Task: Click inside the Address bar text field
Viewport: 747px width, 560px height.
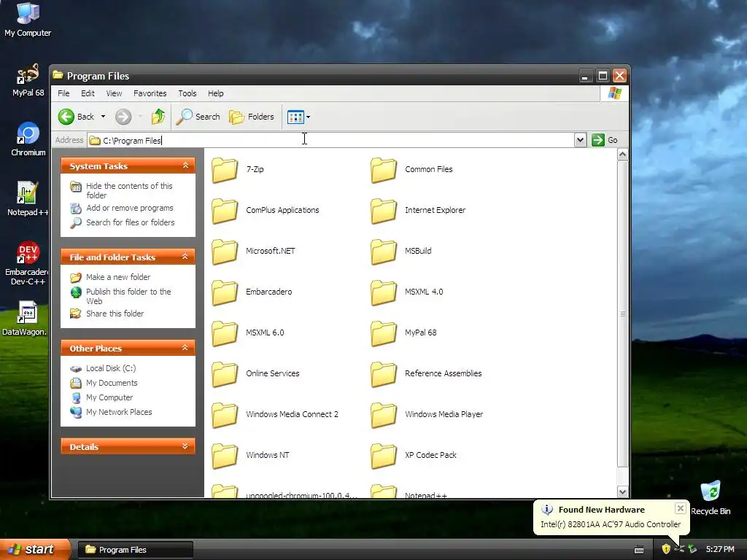Action: (x=331, y=140)
